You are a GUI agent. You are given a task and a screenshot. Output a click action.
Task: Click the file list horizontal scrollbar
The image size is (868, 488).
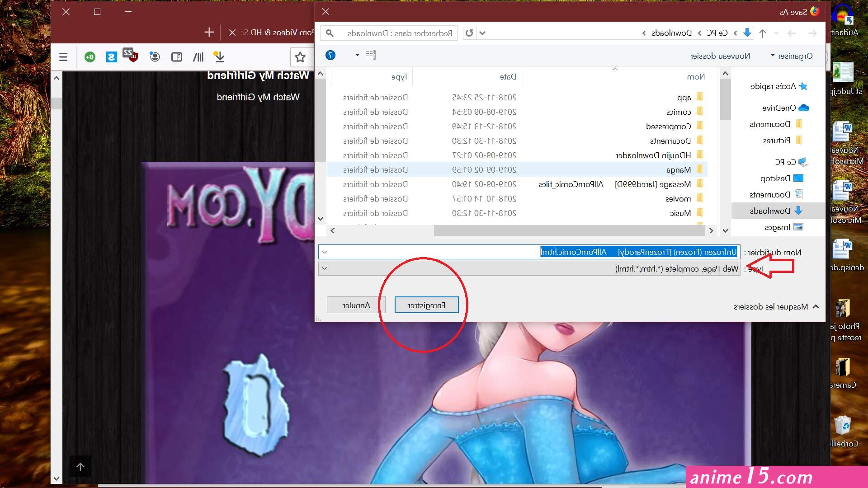569,231
